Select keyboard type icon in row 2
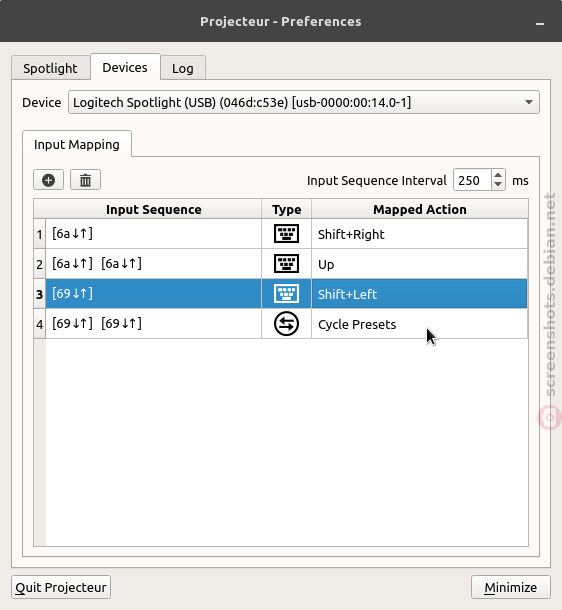 click(x=286, y=264)
